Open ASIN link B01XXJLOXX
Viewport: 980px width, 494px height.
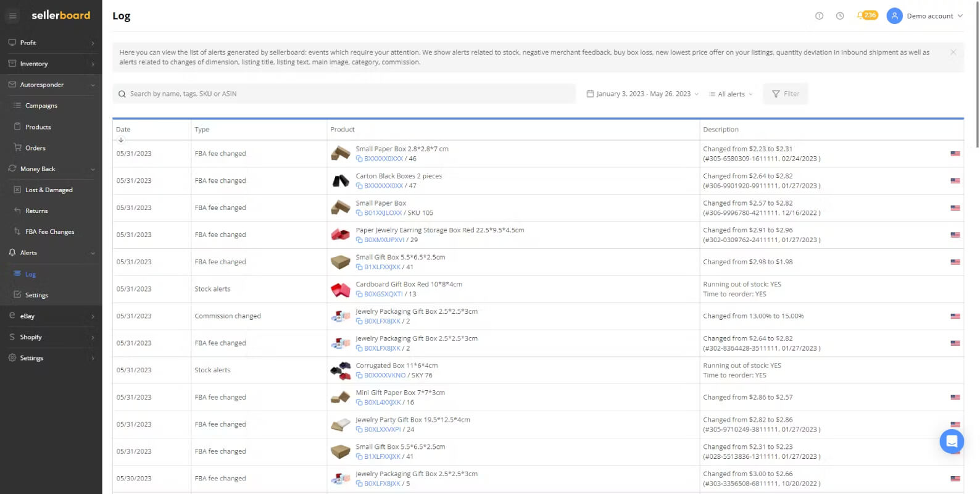pos(383,213)
